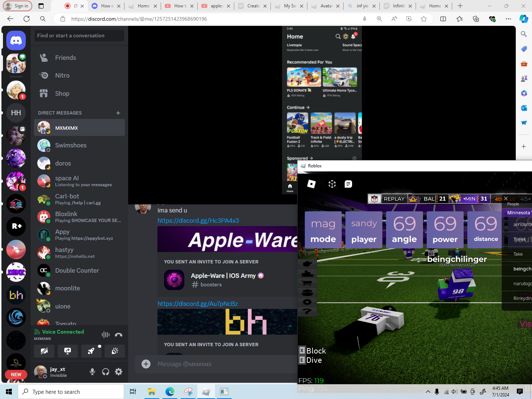Open the soundboard in voice panel
The height and width of the screenshot is (399, 532).
tap(115, 351)
